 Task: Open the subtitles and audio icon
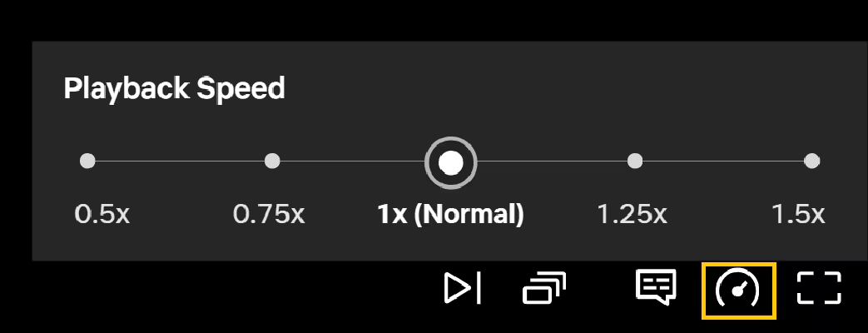click(x=656, y=287)
